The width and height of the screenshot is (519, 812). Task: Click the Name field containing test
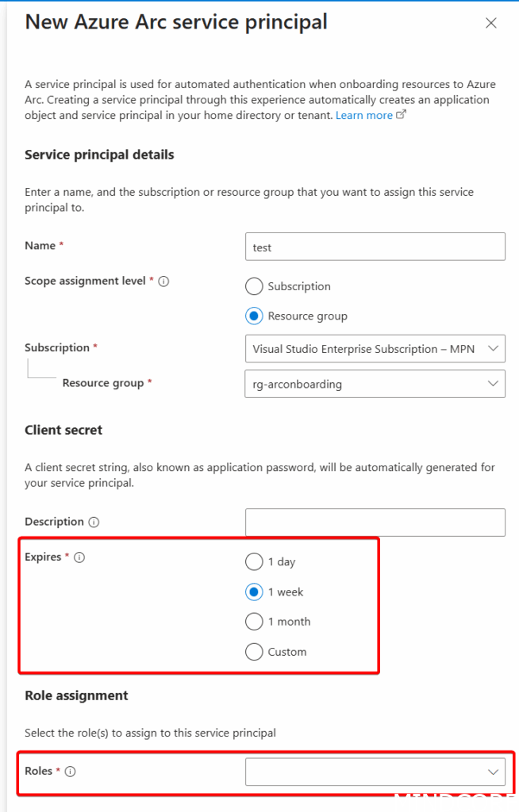pyautogui.click(x=375, y=247)
